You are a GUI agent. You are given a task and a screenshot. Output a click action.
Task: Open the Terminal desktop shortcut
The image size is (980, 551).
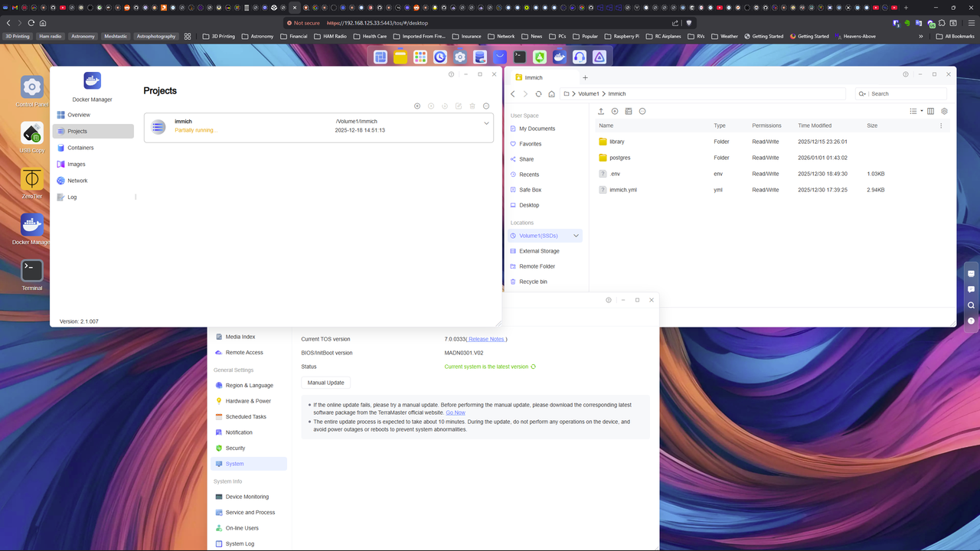pos(32,275)
